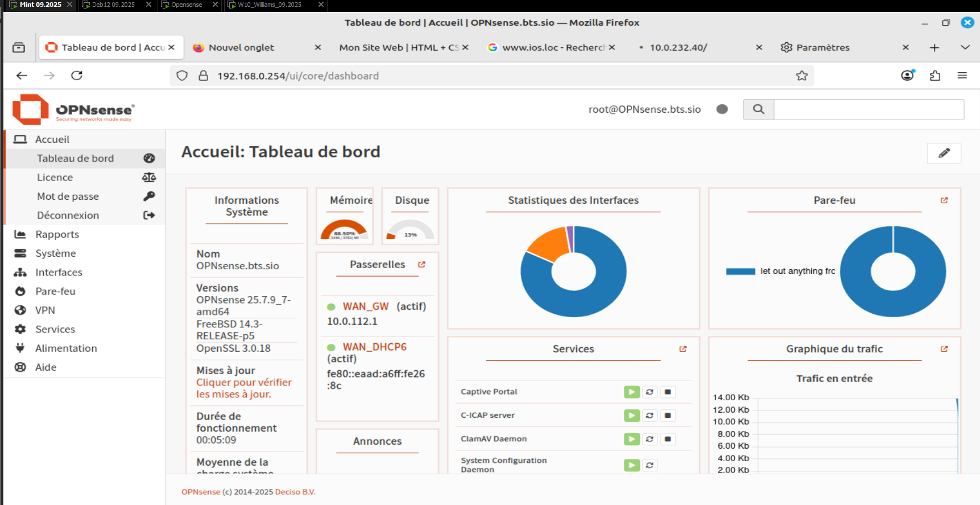Restart the Captive Portal service
980x505 pixels.
click(650, 392)
